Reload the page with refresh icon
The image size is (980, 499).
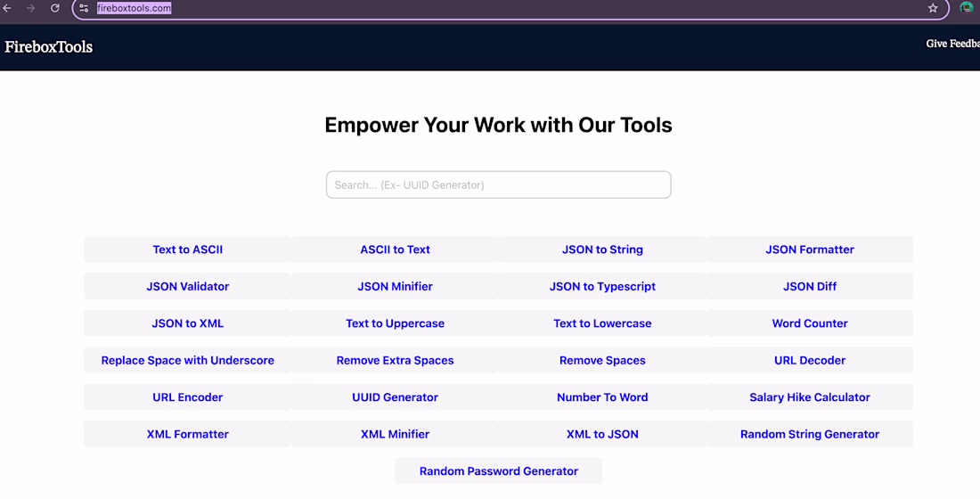(x=55, y=8)
